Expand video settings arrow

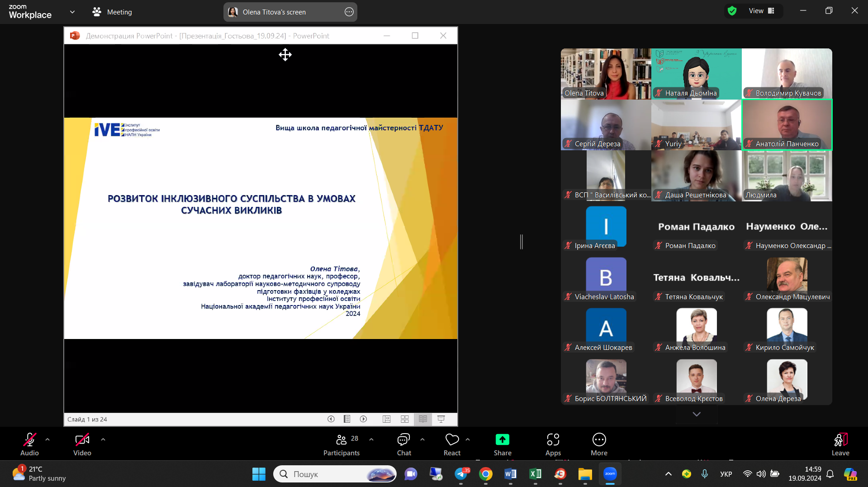pos(103,439)
